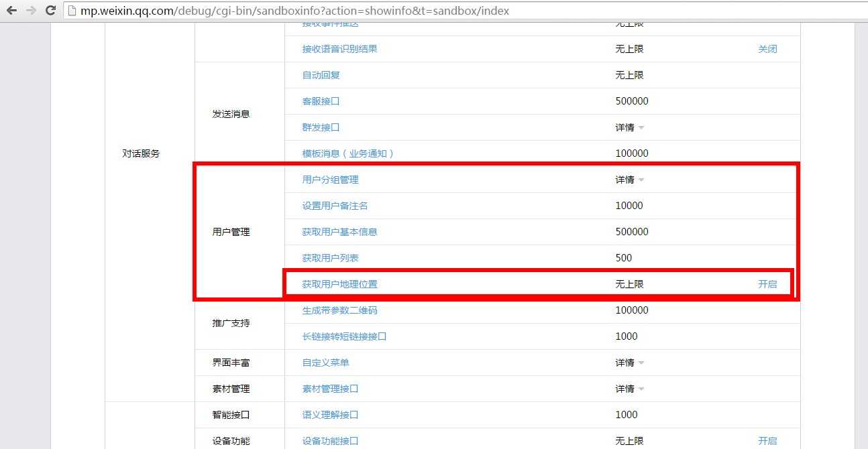The width and height of the screenshot is (868, 449).
Task: Open the 客服接口 link
Action: (x=321, y=101)
